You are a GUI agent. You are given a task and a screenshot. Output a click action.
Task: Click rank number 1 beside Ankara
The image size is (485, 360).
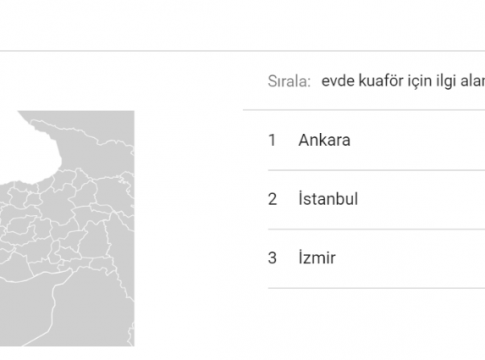point(272,140)
